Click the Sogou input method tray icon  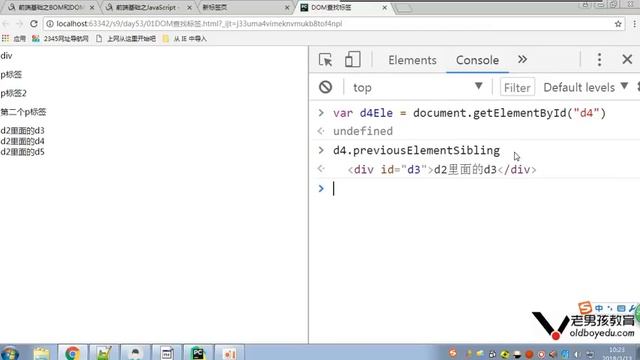452,353
